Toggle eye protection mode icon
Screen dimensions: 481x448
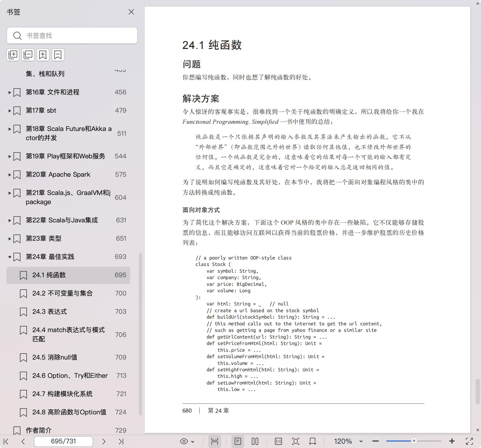click(184, 441)
